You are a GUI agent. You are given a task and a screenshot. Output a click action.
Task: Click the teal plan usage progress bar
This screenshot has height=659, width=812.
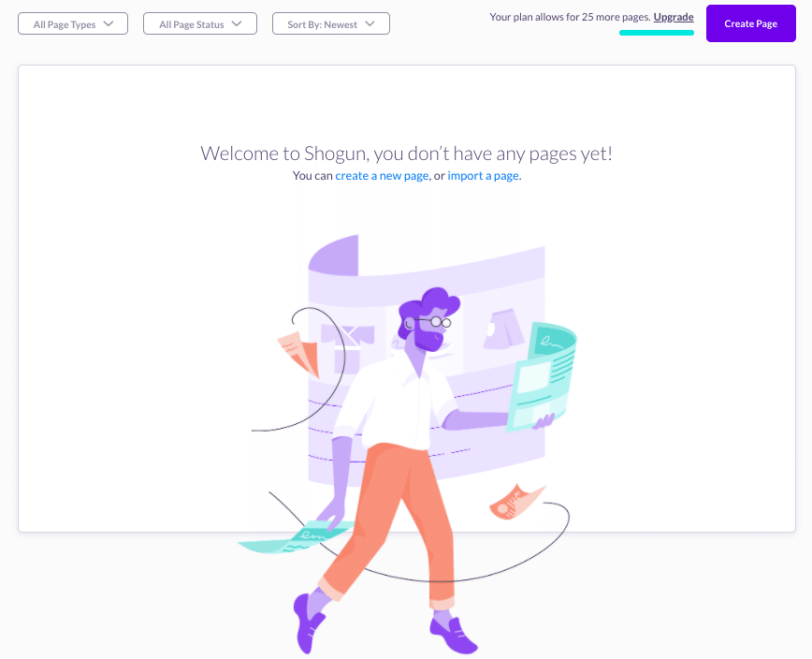coord(657,33)
